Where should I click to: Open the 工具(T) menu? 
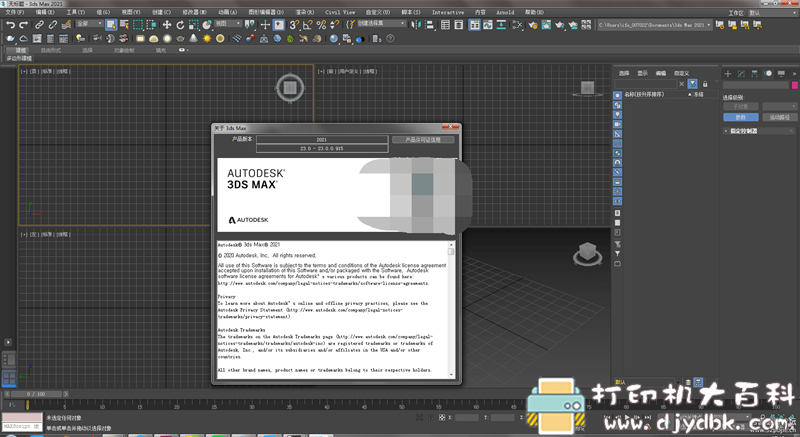coord(76,12)
